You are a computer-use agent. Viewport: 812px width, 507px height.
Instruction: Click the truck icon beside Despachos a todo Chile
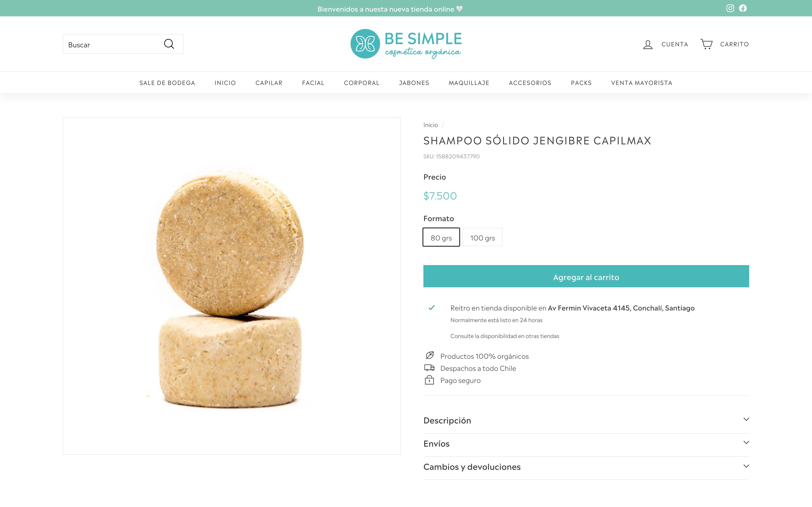click(429, 368)
